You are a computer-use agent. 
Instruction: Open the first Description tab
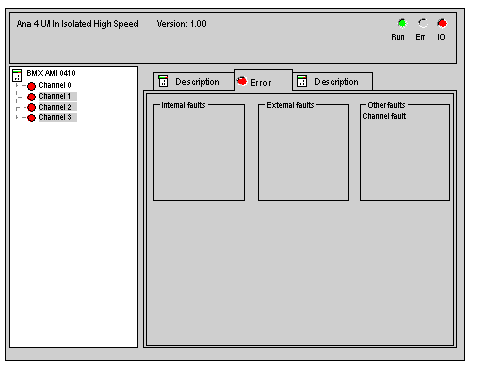click(194, 81)
